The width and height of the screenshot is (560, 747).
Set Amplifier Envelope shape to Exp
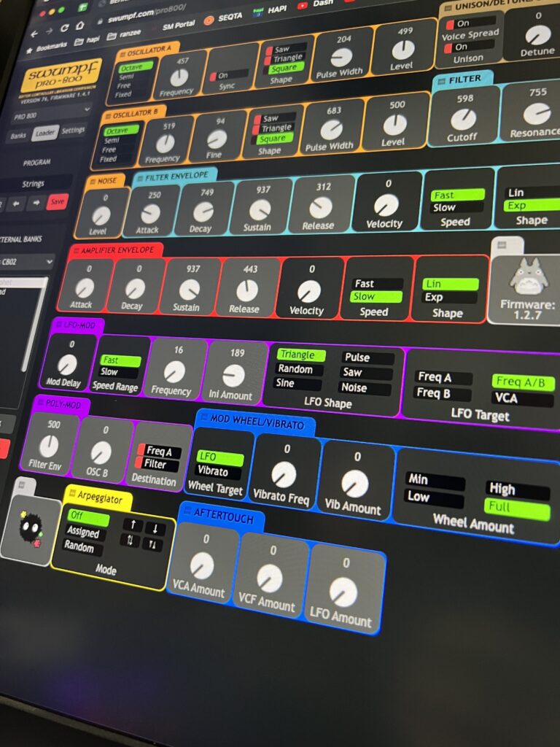click(x=448, y=298)
